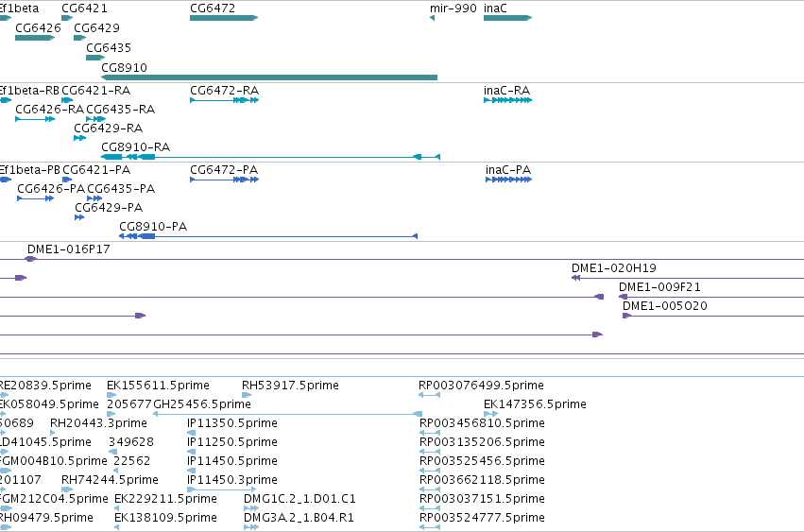Screen dimensions: 804x532
Task: Select the DMG3A.2_1.B04.R1 EST label
Action: (299, 518)
